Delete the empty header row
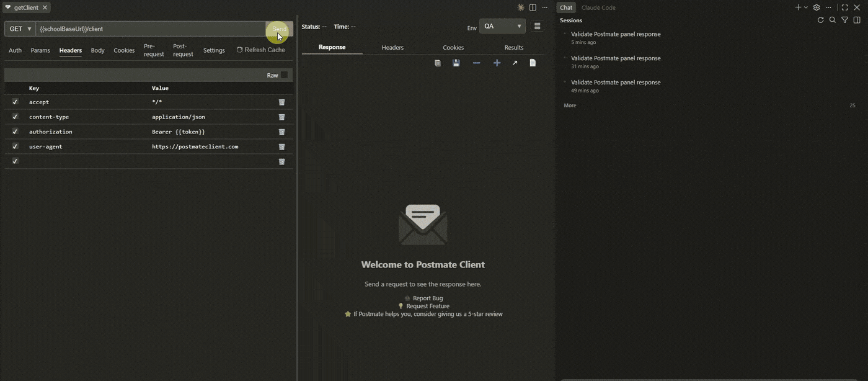 point(281,161)
